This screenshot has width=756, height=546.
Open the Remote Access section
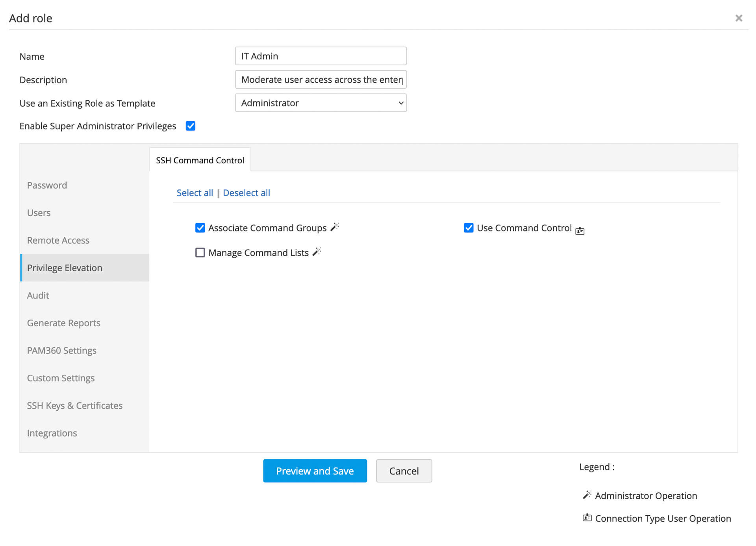pyautogui.click(x=58, y=240)
